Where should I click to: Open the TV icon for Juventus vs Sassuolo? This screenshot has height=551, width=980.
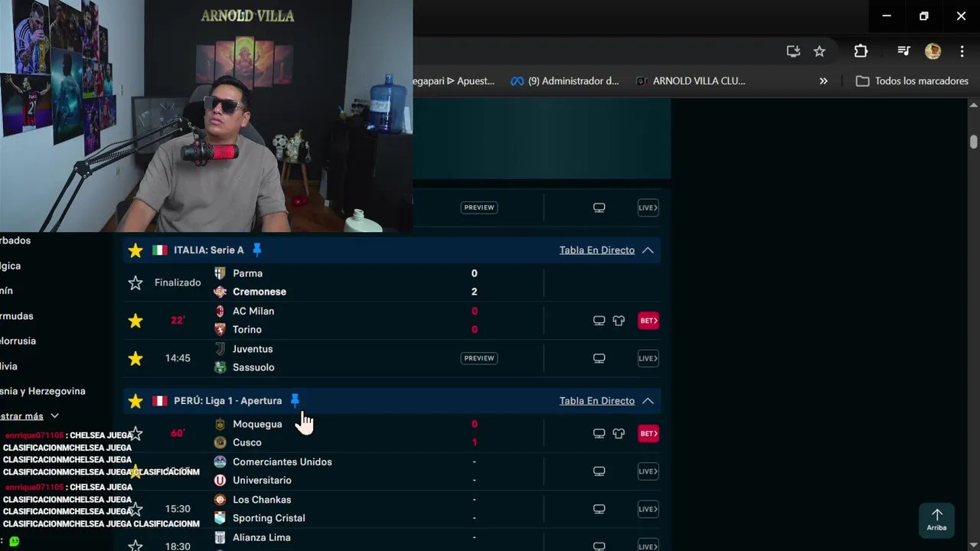tap(599, 358)
